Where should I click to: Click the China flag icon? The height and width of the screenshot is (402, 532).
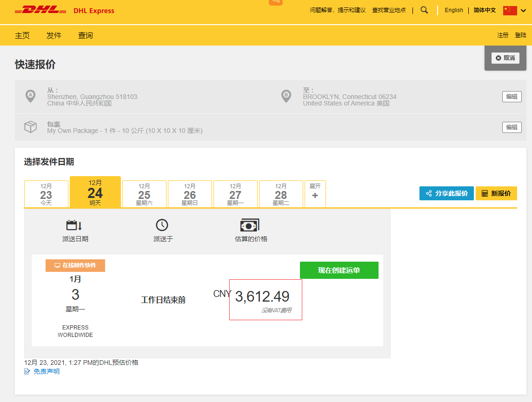(510, 10)
